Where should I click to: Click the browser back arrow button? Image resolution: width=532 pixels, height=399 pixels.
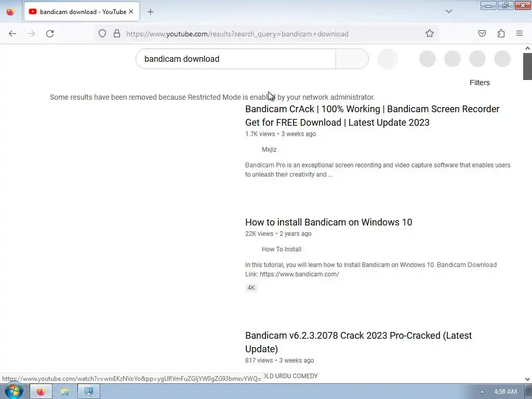click(12, 34)
